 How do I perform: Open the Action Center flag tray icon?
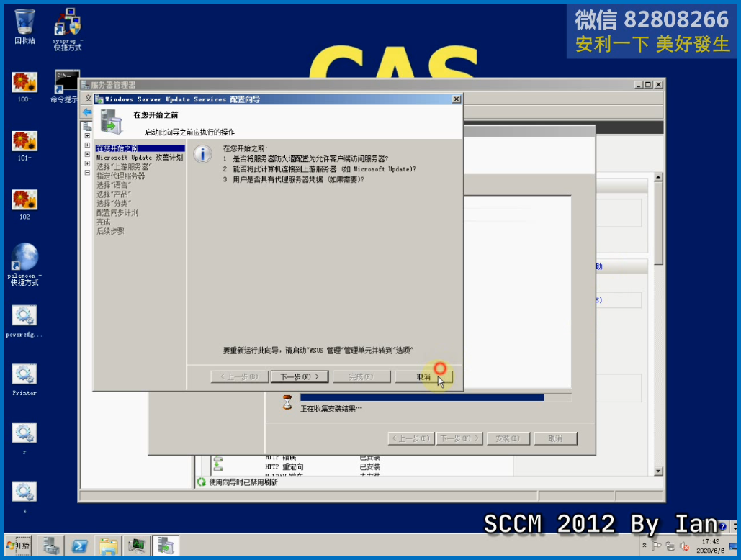[657, 546]
